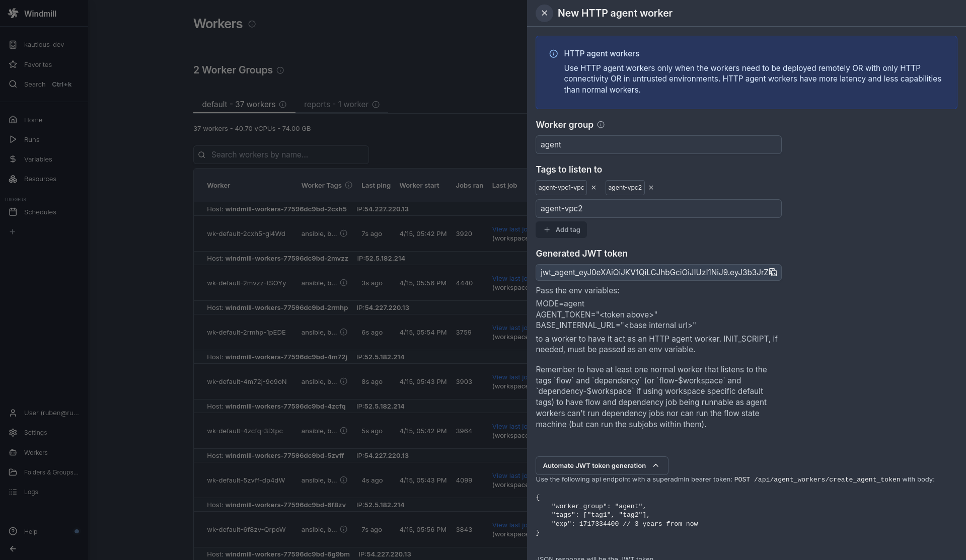Copy the generated JWT token

[774, 272]
